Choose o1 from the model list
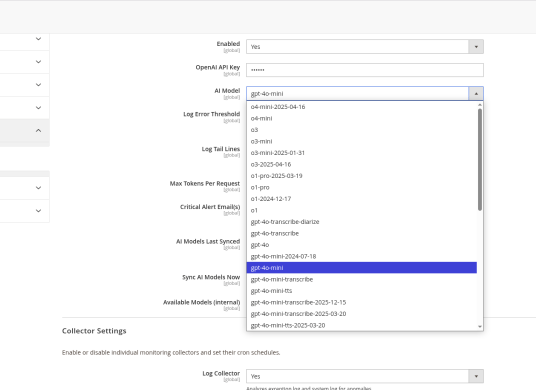Screen dimensions: 536x390 pos(362,210)
